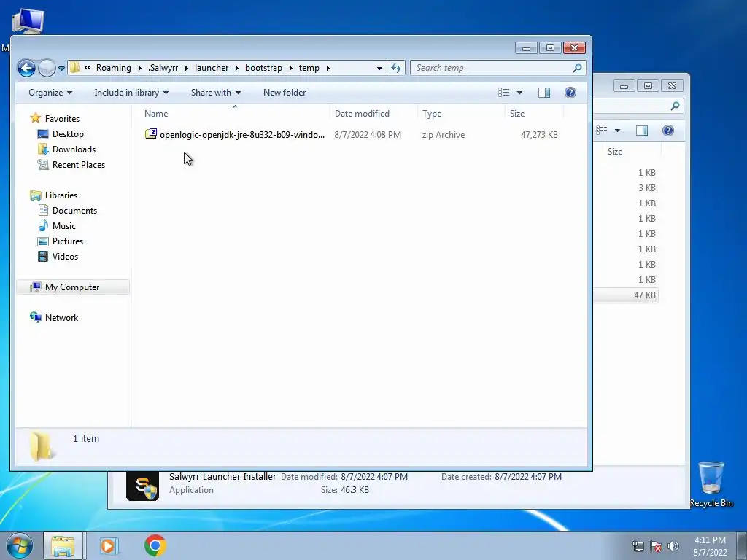Select Libraries in the navigation pane

click(61, 195)
